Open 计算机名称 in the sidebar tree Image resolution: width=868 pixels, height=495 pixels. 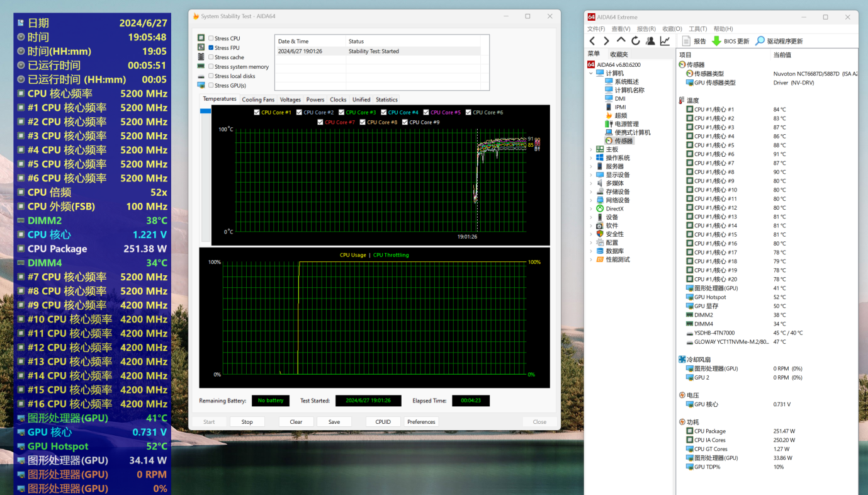click(x=624, y=90)
